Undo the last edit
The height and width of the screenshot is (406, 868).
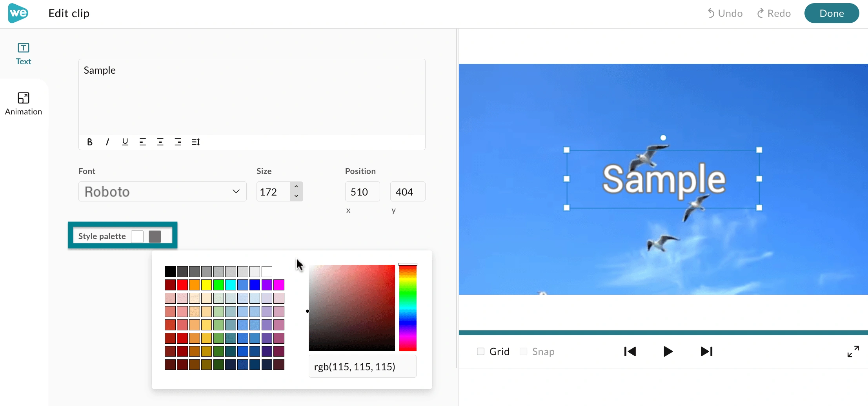tap(725, 13)
